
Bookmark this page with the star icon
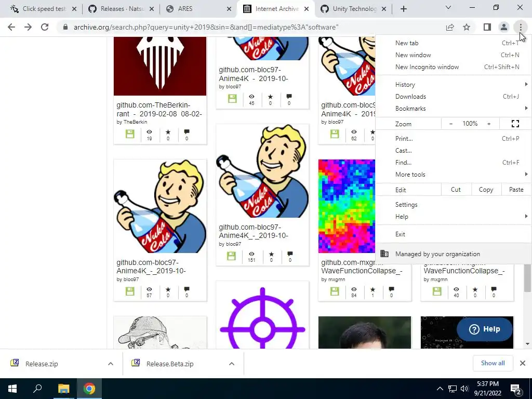(467, 27)
